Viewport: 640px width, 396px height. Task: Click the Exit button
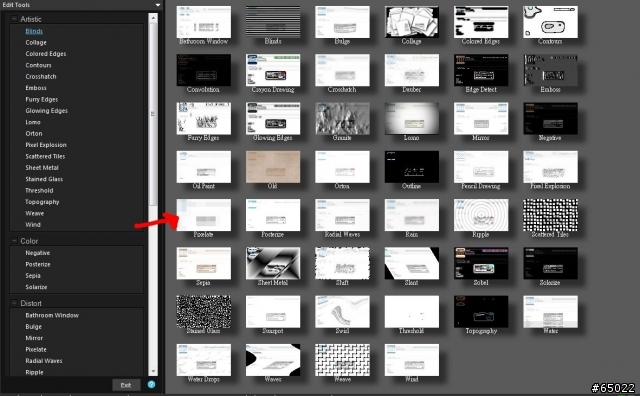126,385
